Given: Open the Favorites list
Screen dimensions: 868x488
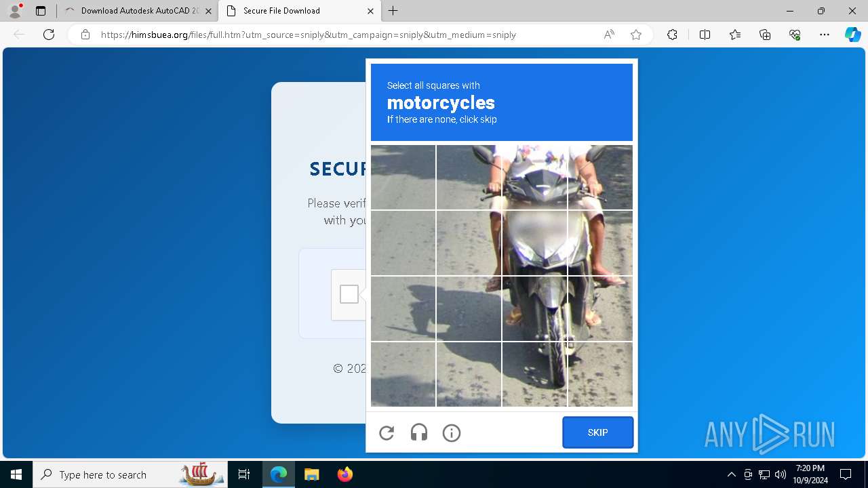Looking at the screenshot, I should click(735, 35).
